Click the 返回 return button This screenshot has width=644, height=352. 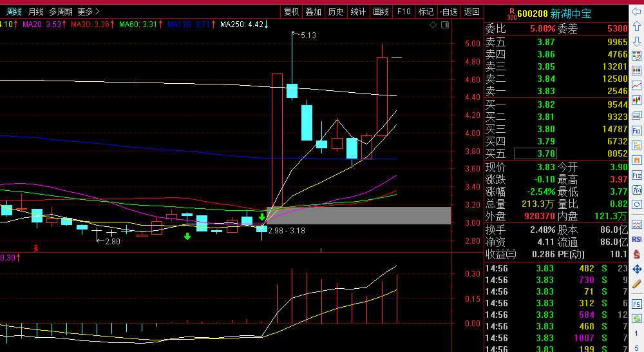(x=472, y=12)
